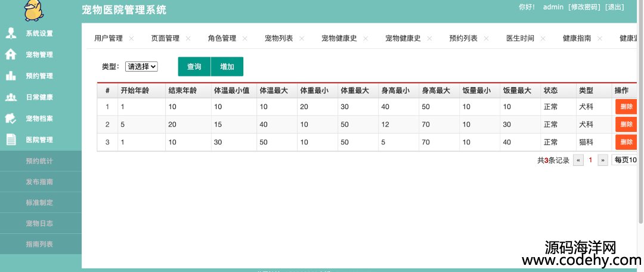This screenshot has height=272, width=644.
Task: Switch to the 医生时间 tab
Action: (x=520, y=38)
